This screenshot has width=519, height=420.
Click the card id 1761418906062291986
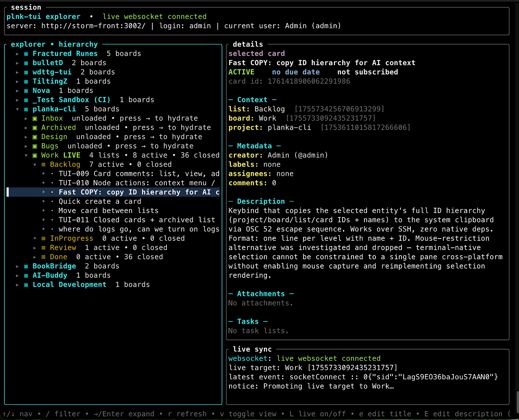(309, 81)
